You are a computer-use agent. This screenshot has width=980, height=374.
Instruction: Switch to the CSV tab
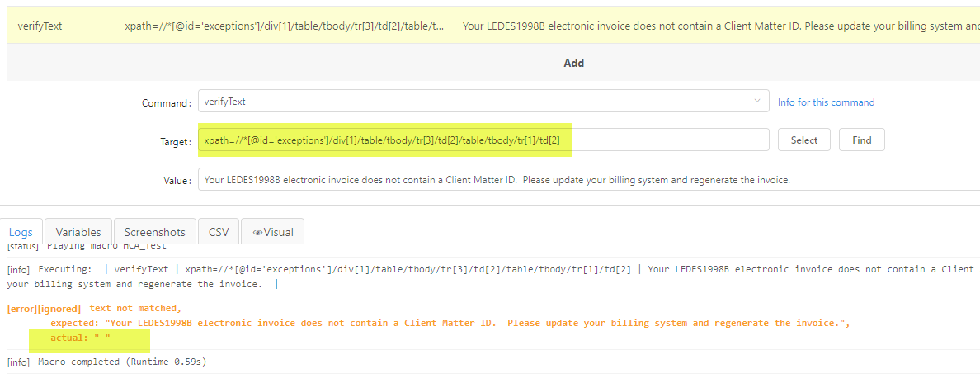(x=219, y=232)
